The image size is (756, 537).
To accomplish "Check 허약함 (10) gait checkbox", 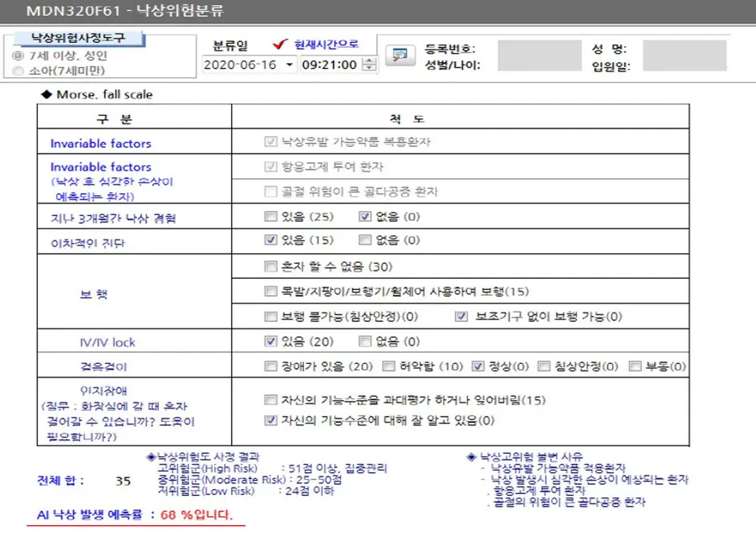I will point(389,366).
